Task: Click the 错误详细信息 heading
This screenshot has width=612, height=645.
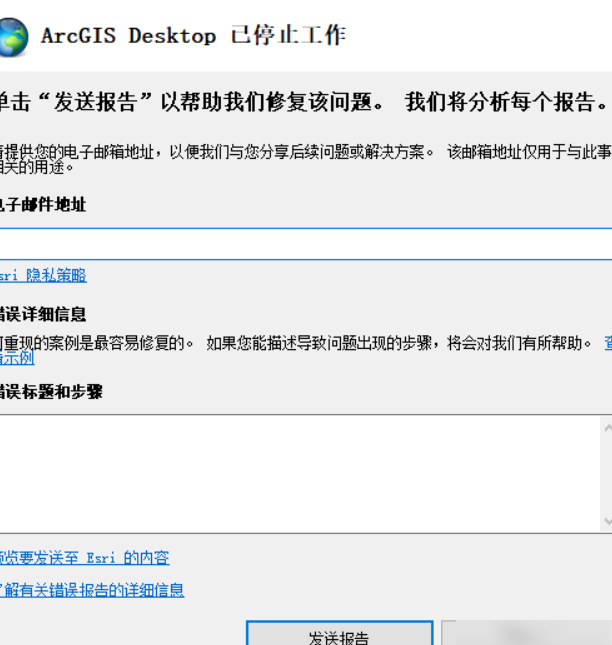Action: [43, 314]
